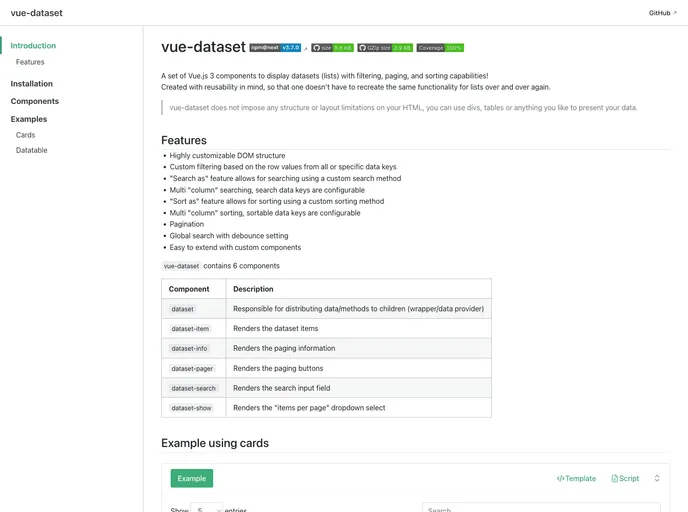Click the dataset-pager component cell
This screenshot has width=688, height=512.
tap(194, 368)
